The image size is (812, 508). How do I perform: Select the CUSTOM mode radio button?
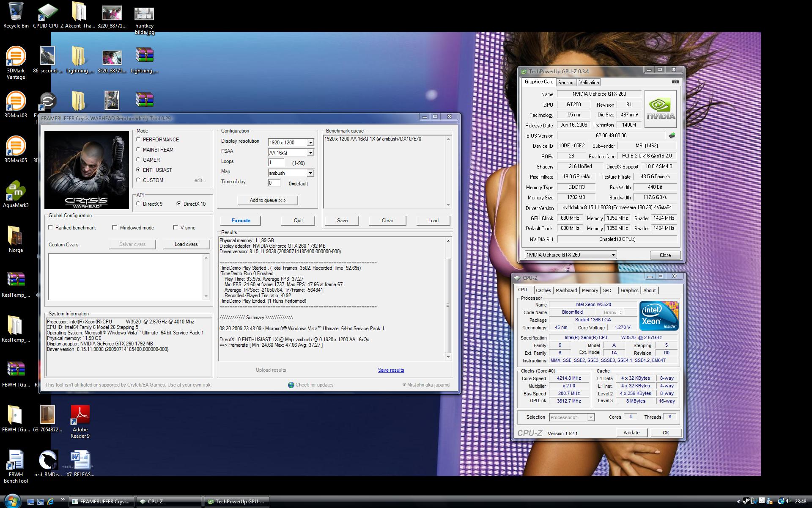[138, 180]
